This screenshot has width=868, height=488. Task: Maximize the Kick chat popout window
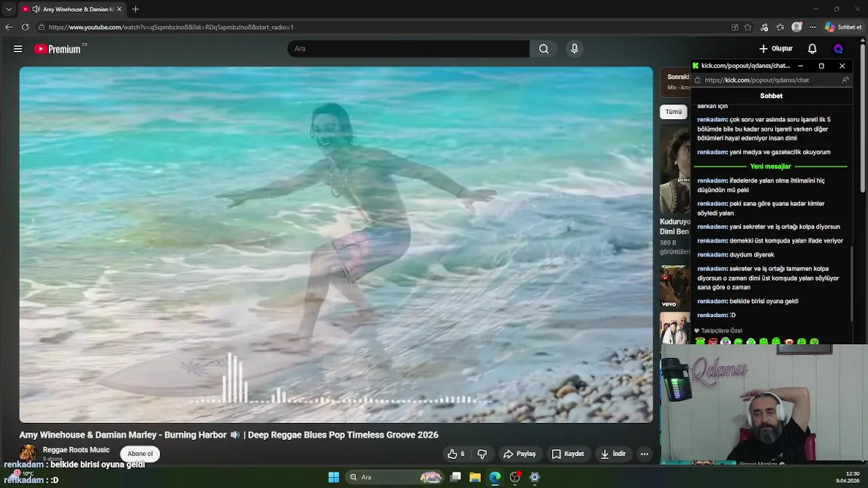point(821,66)
